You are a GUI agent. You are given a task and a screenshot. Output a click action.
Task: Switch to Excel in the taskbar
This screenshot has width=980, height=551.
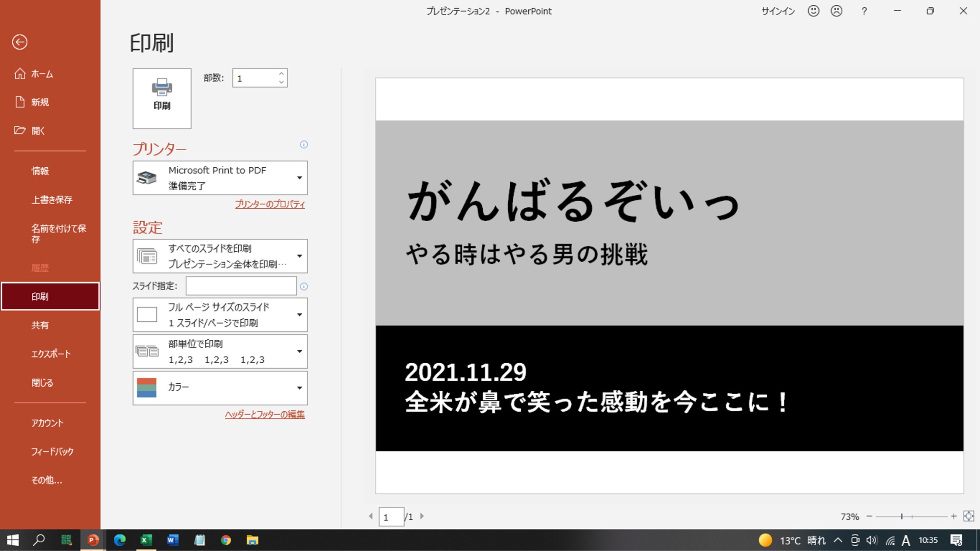(x=146, y=540)
